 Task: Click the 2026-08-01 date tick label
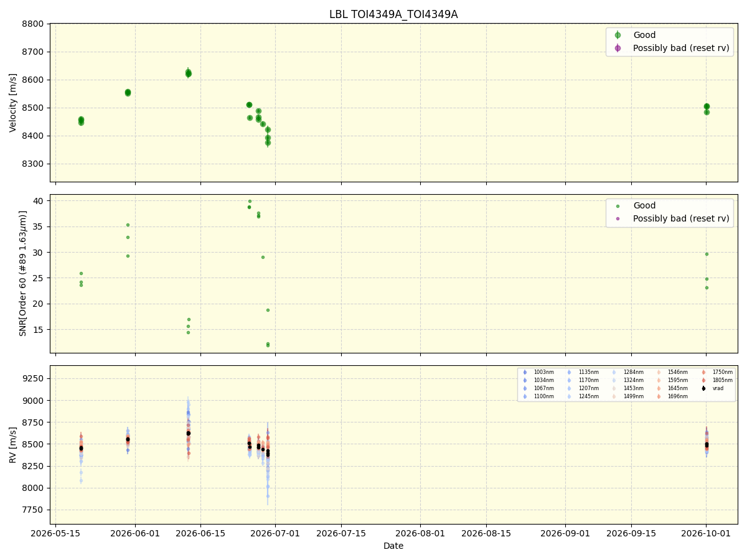[420, 533]
